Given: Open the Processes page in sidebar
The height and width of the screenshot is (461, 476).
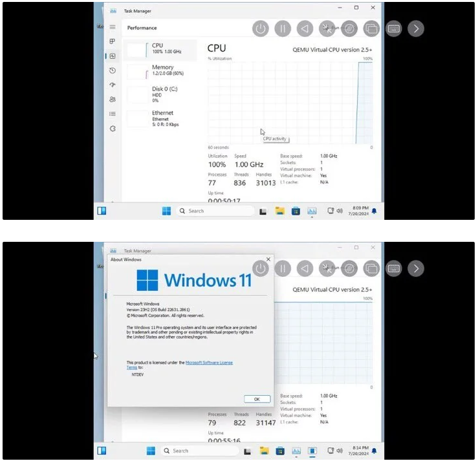Looking at the screenshot, I should point(113,41).
